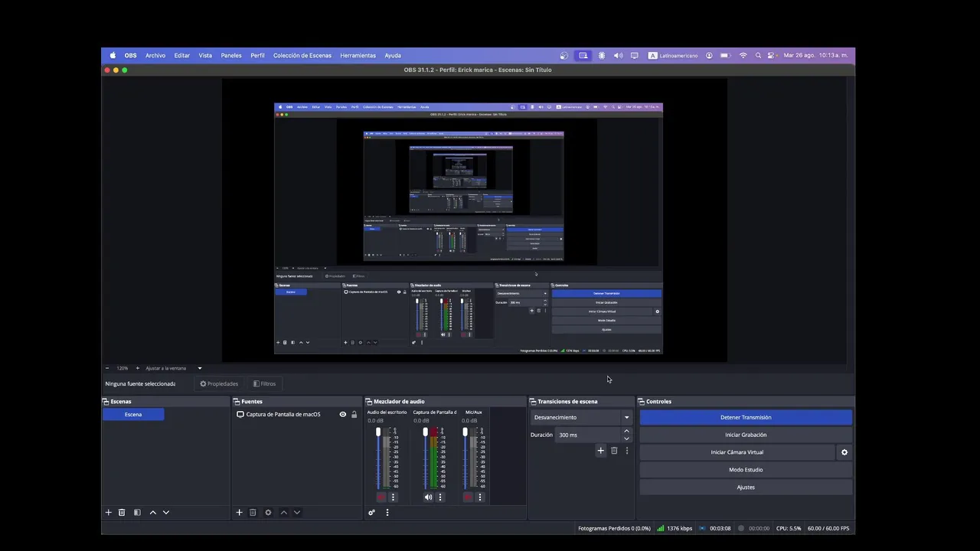Zoom out preview with minus button
This screenshot has height=551, width=980.
107,368
